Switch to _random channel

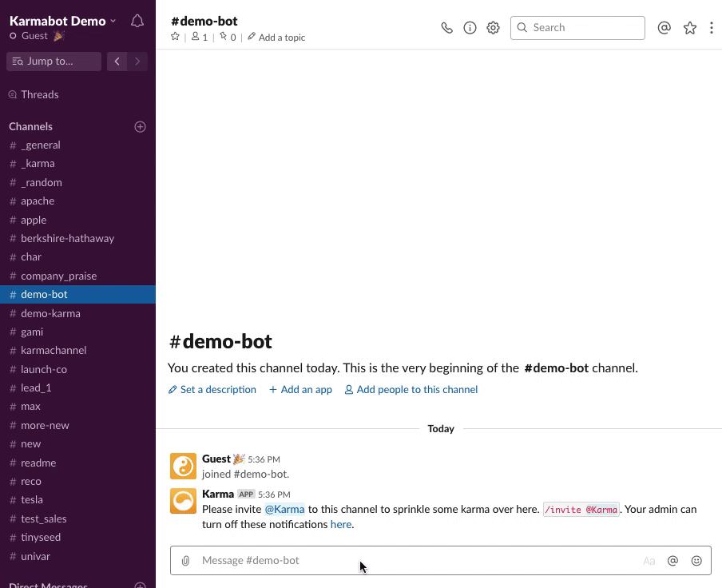point(77,182)
